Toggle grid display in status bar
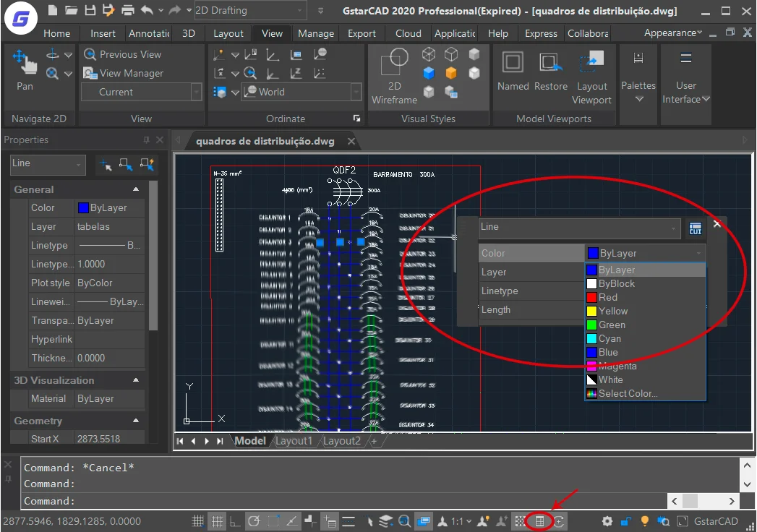The image size is (757, 532). pyautogui.click(x=217, y=521)
